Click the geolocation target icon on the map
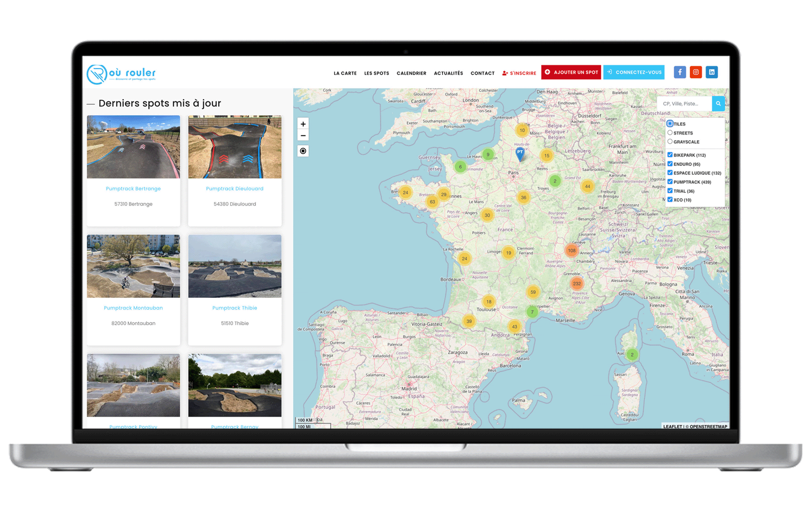This screenshot has width=812, height=507. pyautogui.click(x=303, y=152)
